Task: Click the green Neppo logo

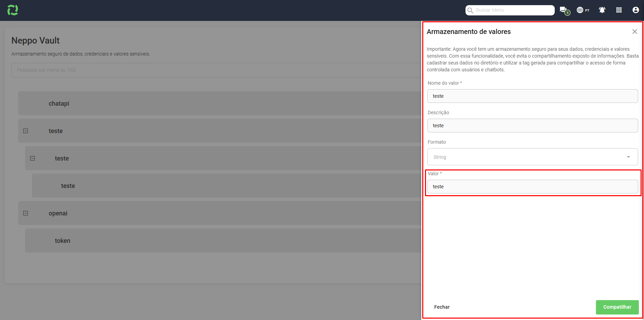Action: (13, 10)
